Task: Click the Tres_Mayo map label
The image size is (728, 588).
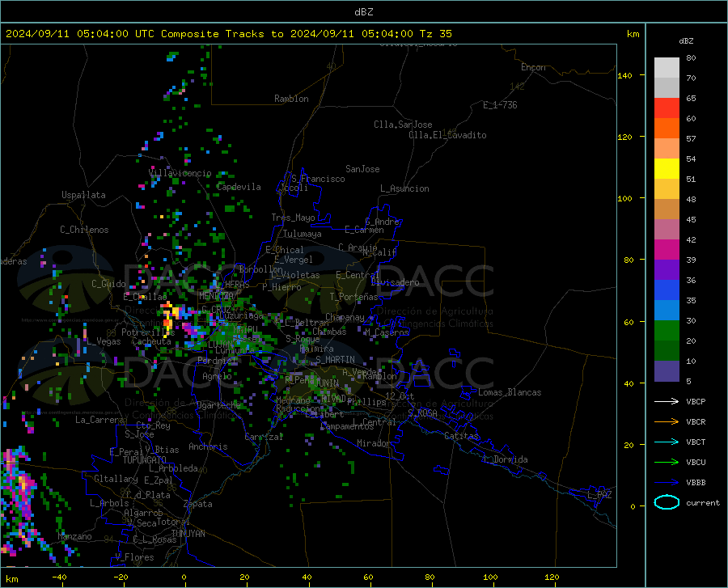Action: click(293, 218)
